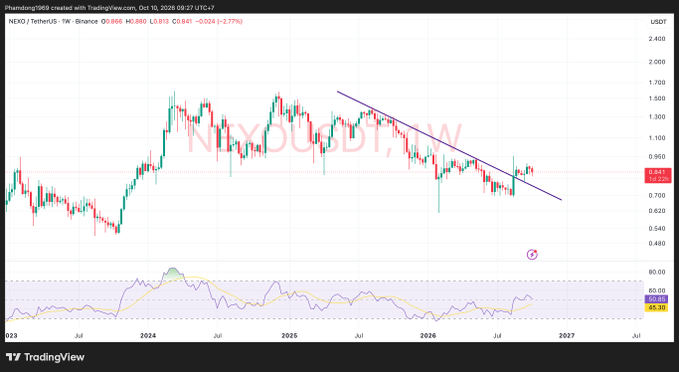Click the purple 50.85 RSI value label
The image size is (679, 372).
[x=656, y=299]
